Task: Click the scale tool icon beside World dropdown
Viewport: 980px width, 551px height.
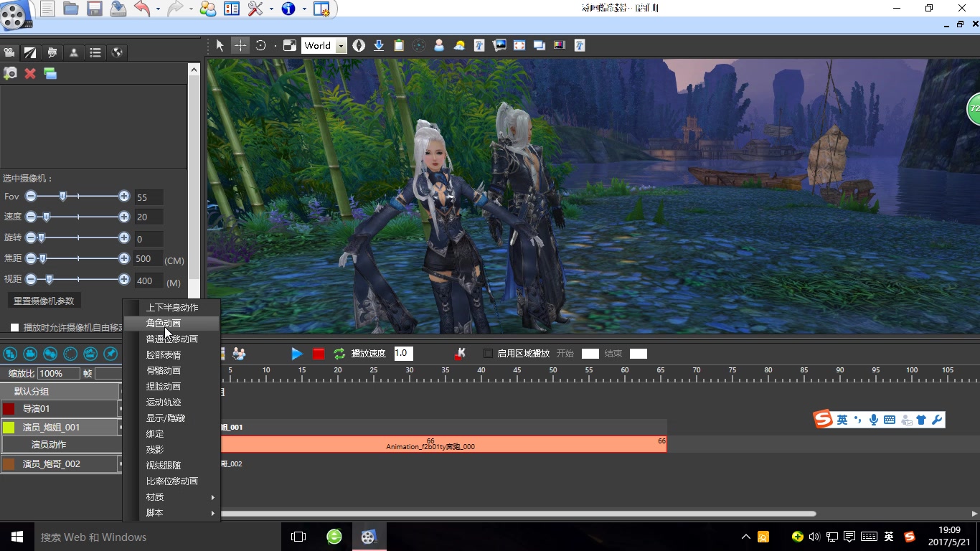Action: (x=290, y=45)
